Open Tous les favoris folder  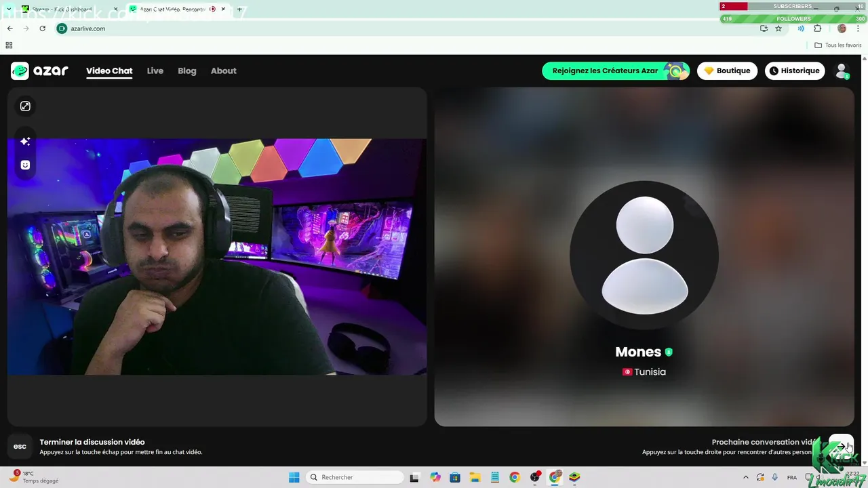(837, 45)
